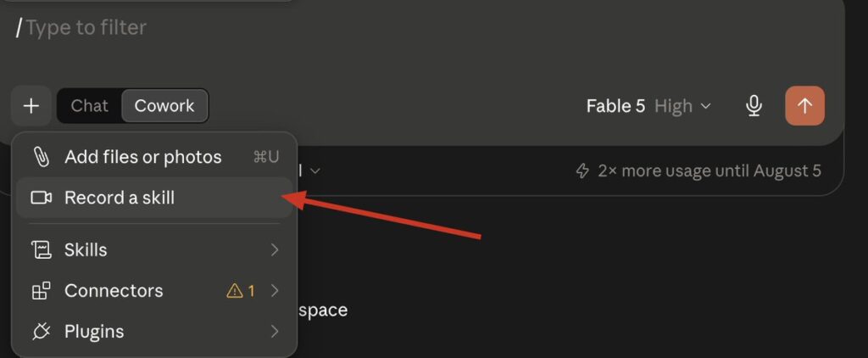Expand the Skills submenu chevron
Viewport: 868px width, 358px height.
click(275, 250)
